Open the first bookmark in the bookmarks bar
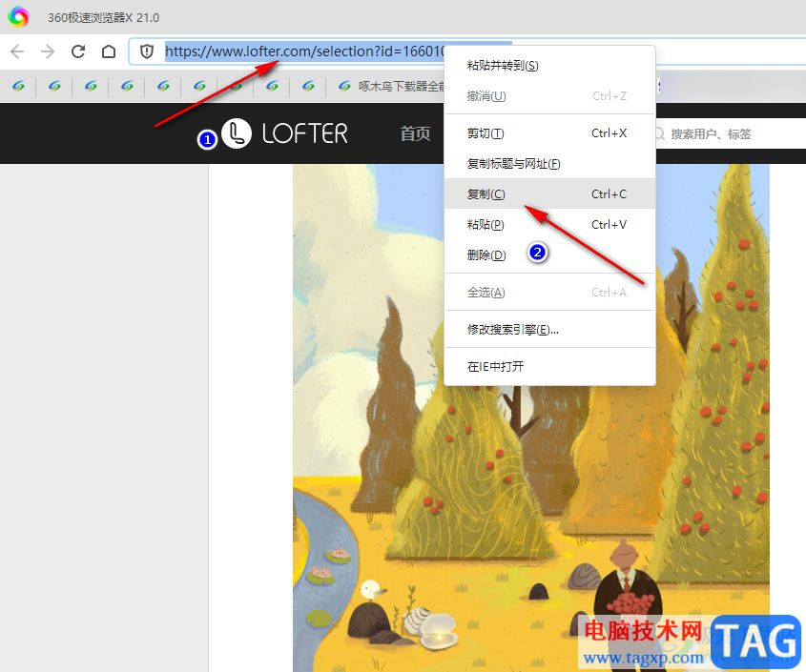 point(18,87)
